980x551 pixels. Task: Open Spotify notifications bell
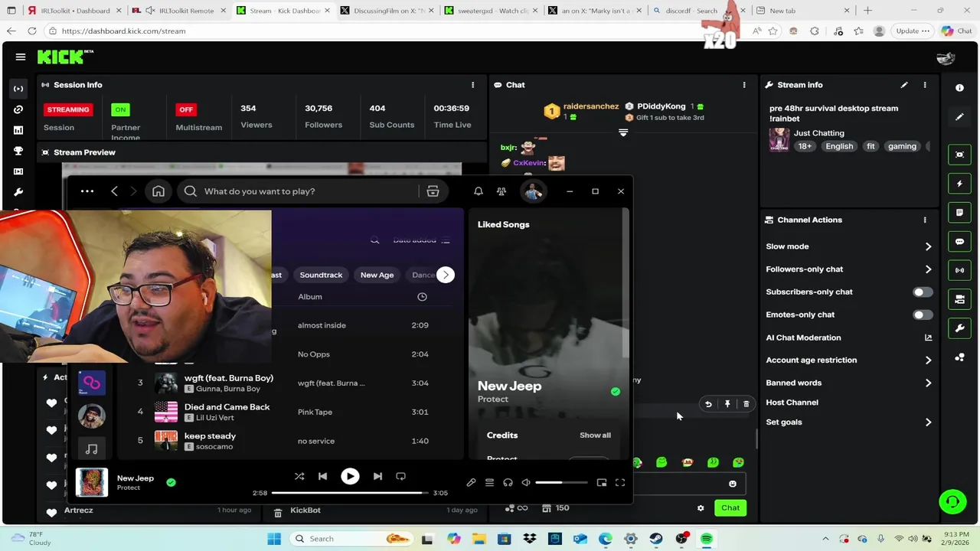(479, 191)
